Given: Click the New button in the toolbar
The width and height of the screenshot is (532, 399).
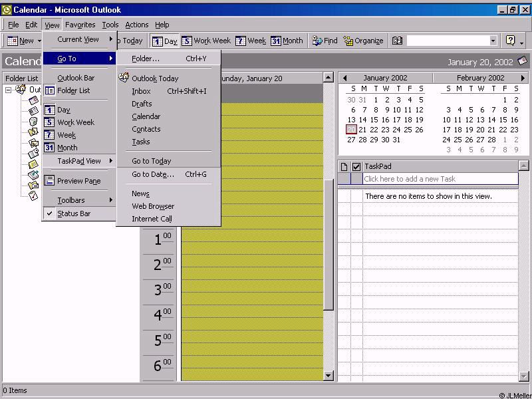Looking at the screenshot, I should point(21,41).
